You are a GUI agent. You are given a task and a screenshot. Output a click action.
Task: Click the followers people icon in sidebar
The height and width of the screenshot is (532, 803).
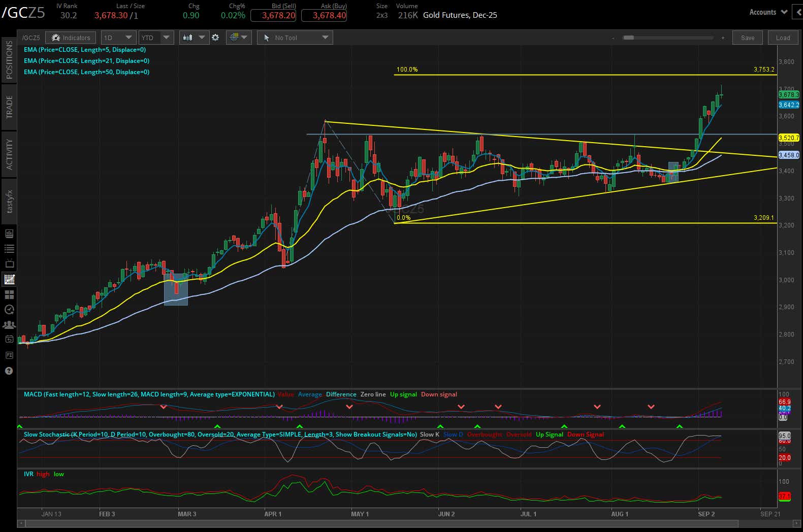point(9,325)
